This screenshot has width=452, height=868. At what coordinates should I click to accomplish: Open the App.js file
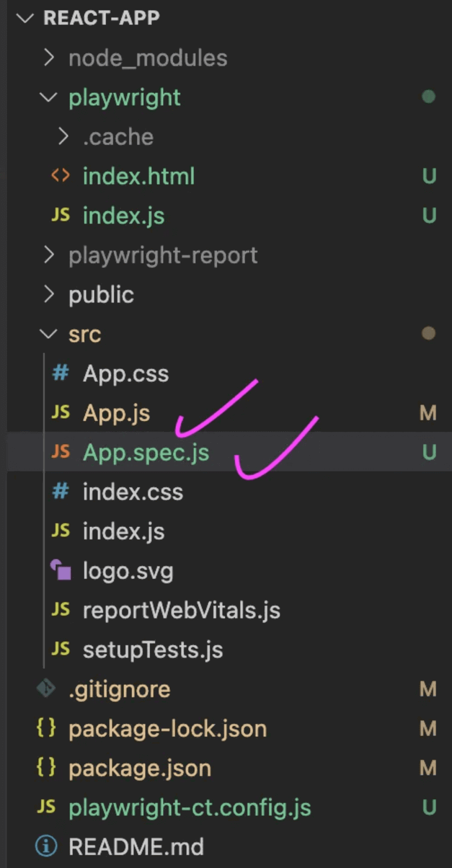[116, 413]
